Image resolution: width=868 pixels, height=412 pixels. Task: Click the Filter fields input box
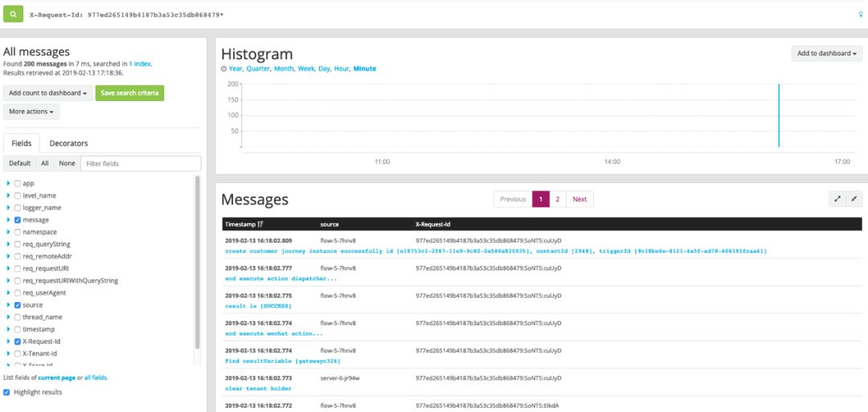click(141, 164)
